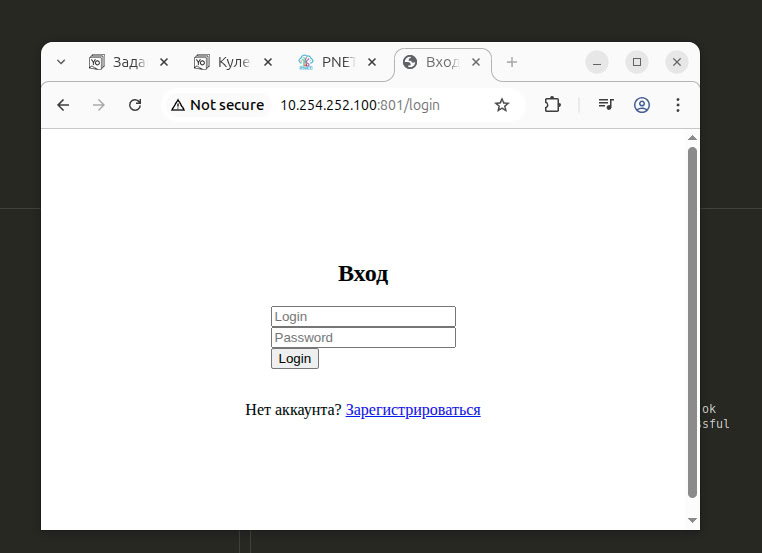Follow the Зарегистрироваться registration link
The height and width of the screenshot is (553, 762).
click(x=413, y=410)
